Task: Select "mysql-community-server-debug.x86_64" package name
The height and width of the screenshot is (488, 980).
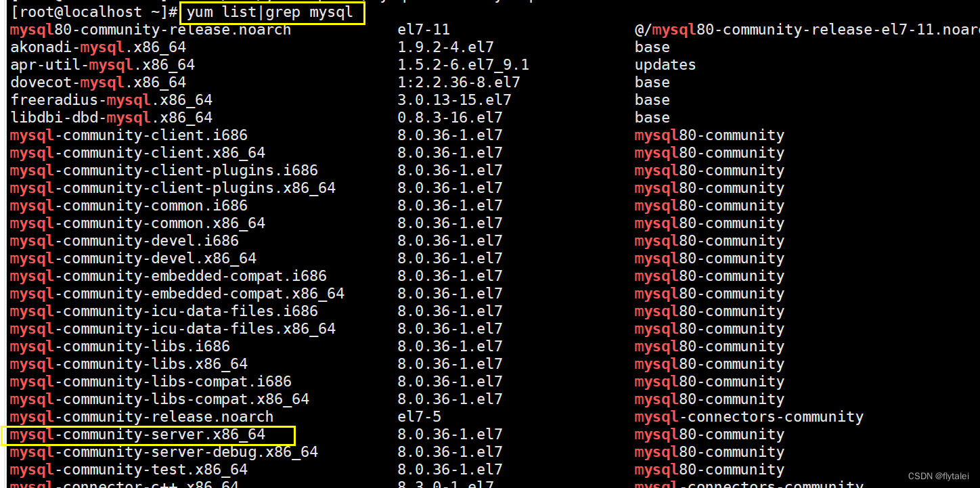Action: 164,452
